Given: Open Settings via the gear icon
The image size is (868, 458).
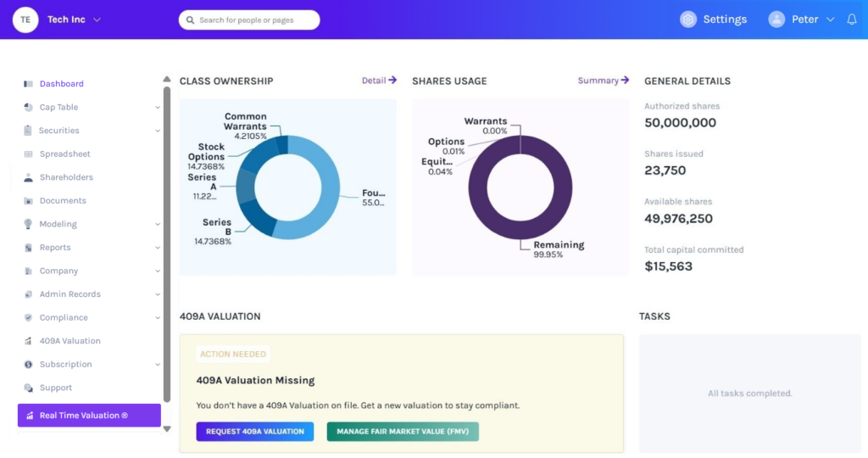Looking at the screenshot, I should point(688,20).
